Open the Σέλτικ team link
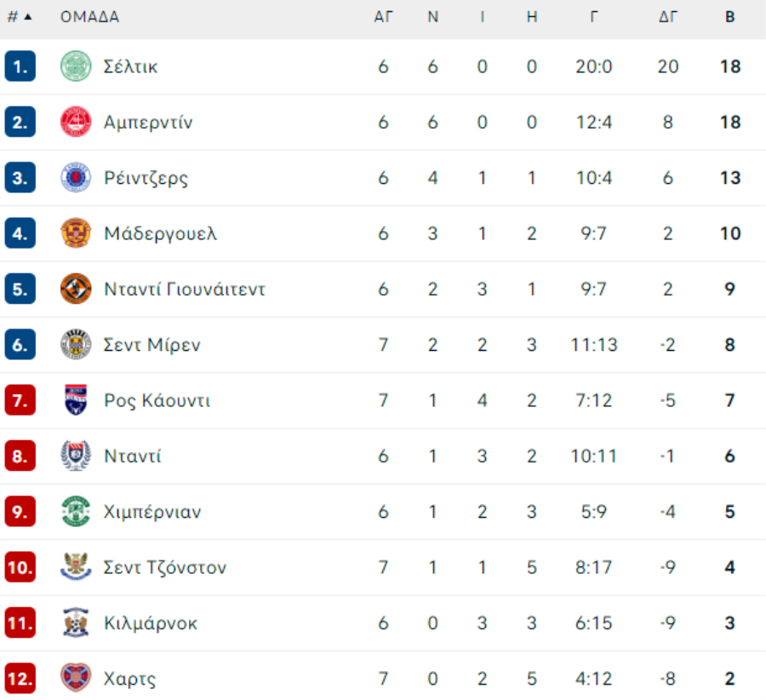 pos(130,66)
